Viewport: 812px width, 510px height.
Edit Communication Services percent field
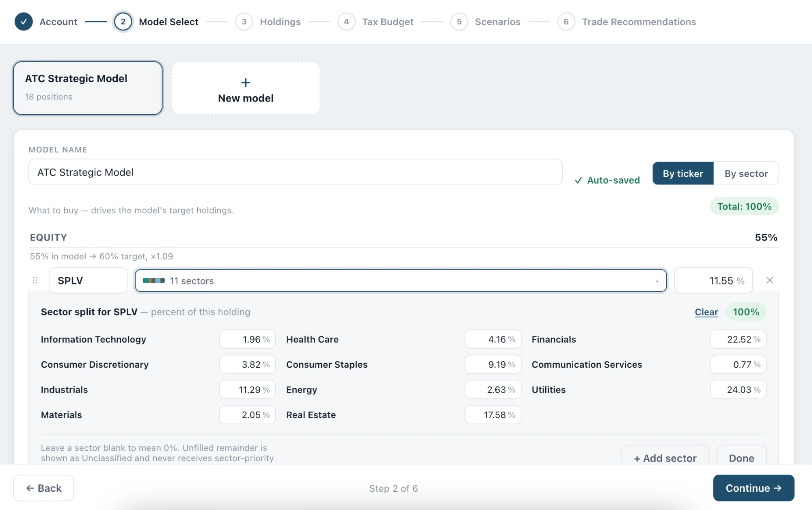tap(738, 365)
